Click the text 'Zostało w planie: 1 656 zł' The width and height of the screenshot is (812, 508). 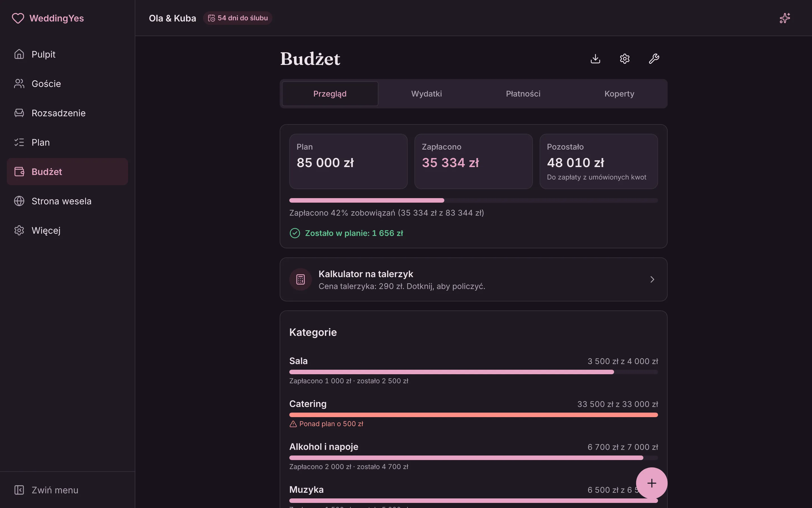click(354, 233)
